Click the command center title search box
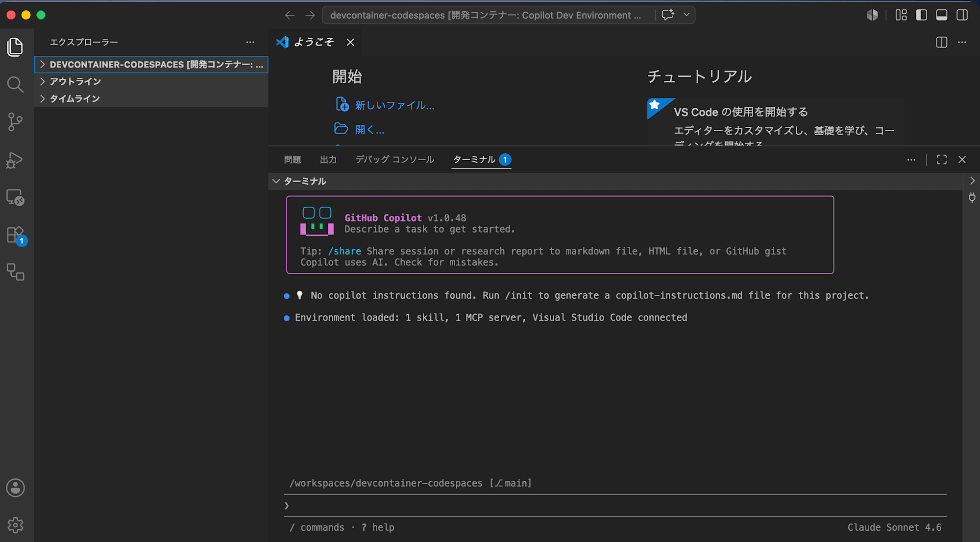This screenshot has width=980, height=542. [486, 15]
